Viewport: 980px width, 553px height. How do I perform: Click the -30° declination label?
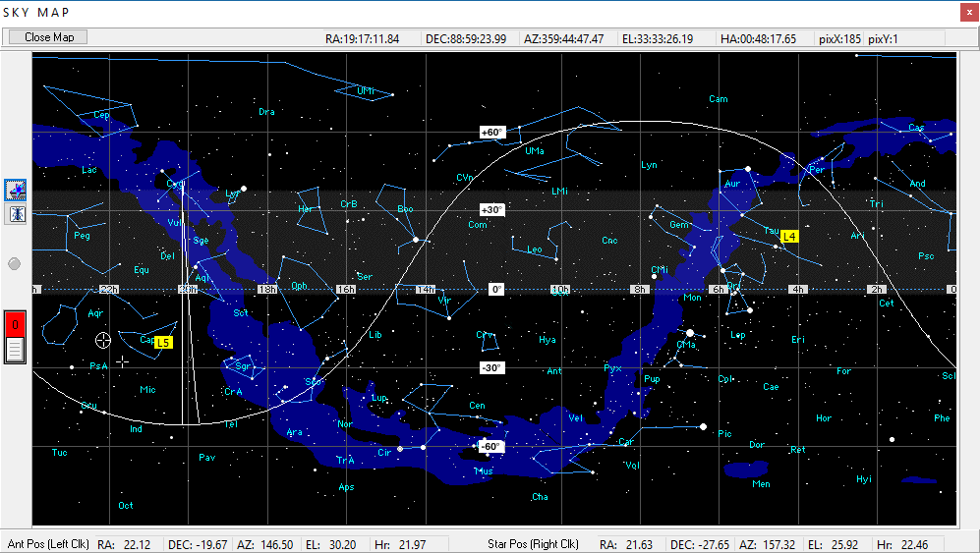(x=491, y=367)
